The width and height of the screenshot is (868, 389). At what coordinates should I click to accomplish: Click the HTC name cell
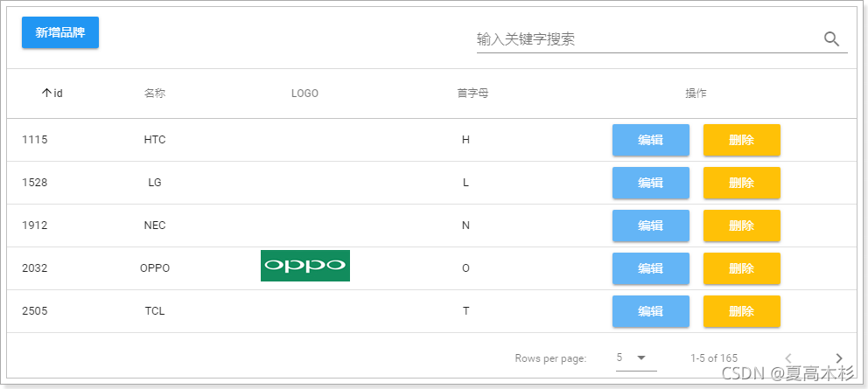pos(155,140)
